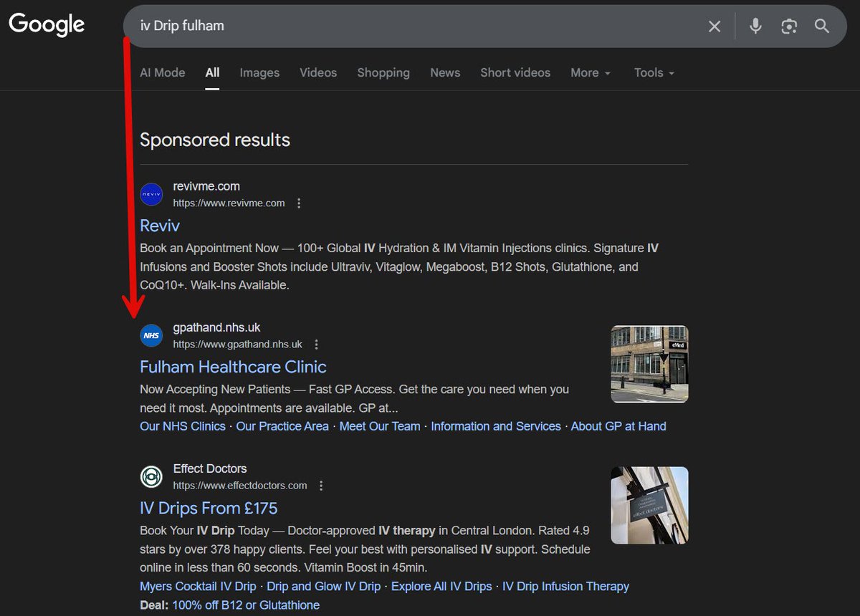Open the Reviv ad title link
This screenshot has height=616, width=860.
pos(160,226)
